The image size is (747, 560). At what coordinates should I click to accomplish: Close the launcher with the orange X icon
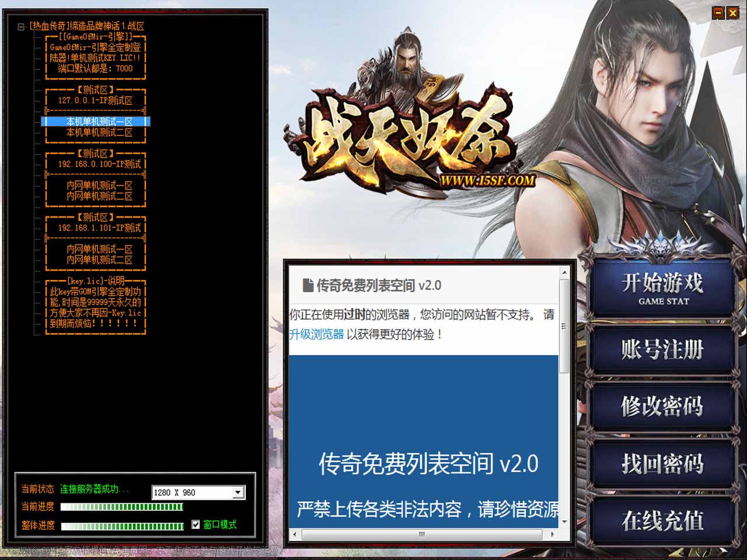[x=733, y=12]
